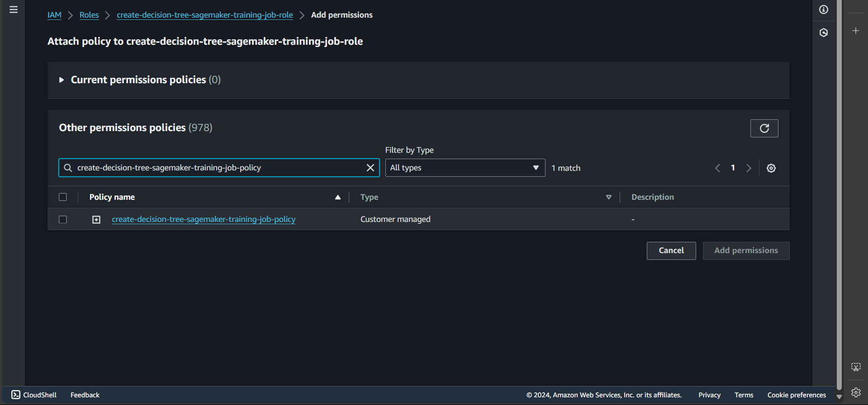This screenshot has width=868, height=405.
Task: Open Cookie preferences
Action: click(x=797, y=395)
